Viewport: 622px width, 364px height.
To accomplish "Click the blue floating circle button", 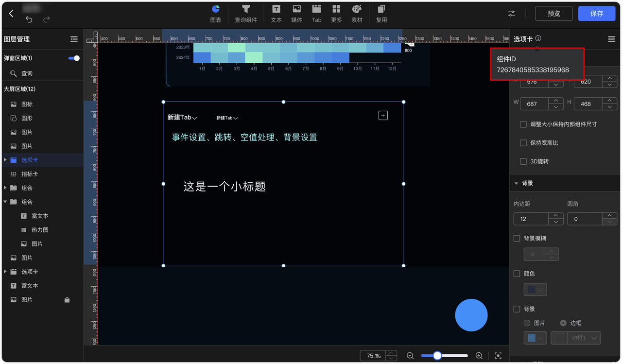I will coord(471,315).
